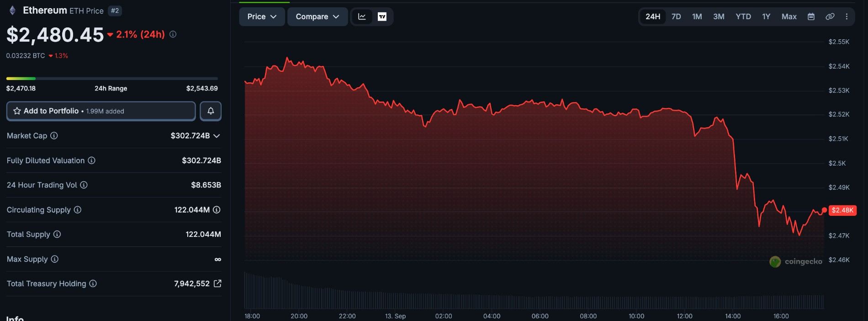Click the 2.1% (24h) change label

point(140,34)
